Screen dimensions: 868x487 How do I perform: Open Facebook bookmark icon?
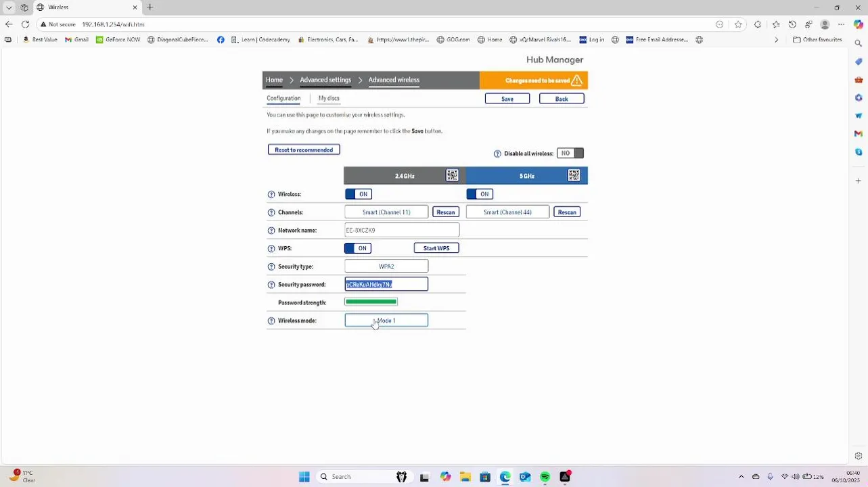[x=221, y=40]
